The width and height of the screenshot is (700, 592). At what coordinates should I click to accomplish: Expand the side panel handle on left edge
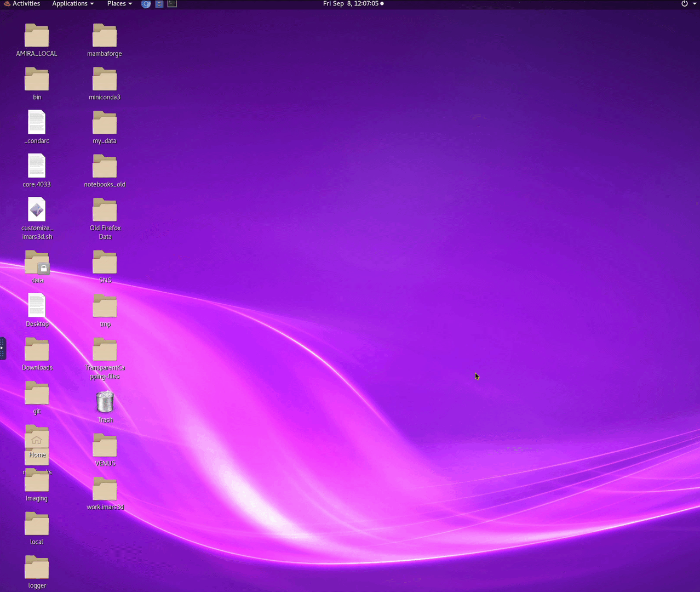click(x=2, y=348)
